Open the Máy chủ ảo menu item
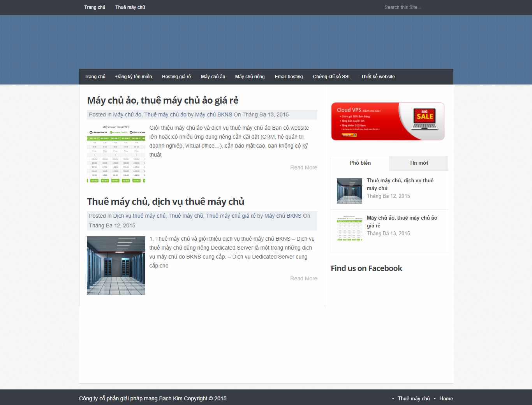This screenshot has height=405, width=532. (213, 76)
